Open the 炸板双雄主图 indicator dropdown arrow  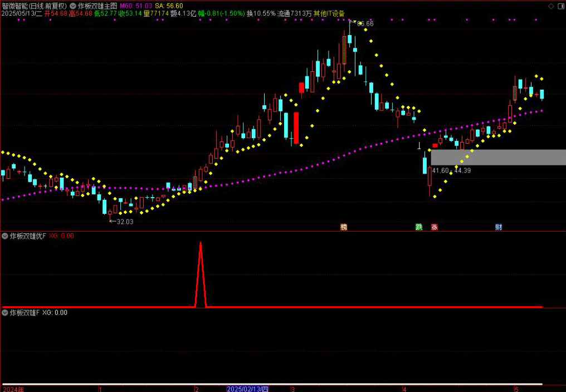72,6
